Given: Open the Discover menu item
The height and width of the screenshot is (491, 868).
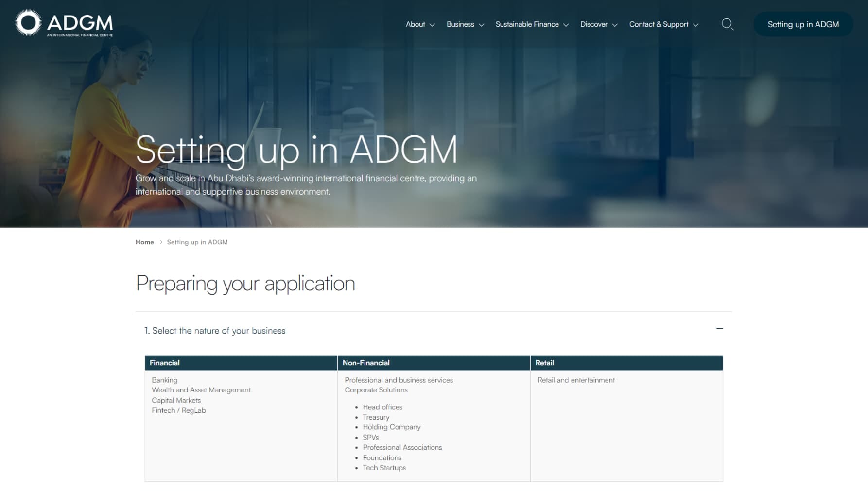Looking at the screenshot, I should 593,24.
